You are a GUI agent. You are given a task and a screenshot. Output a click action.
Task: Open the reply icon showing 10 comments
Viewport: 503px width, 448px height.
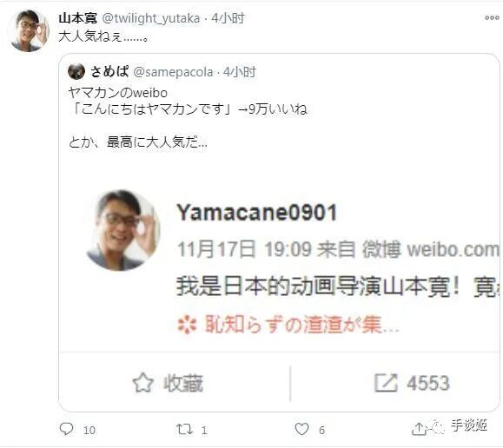click(x=67, y=429)
